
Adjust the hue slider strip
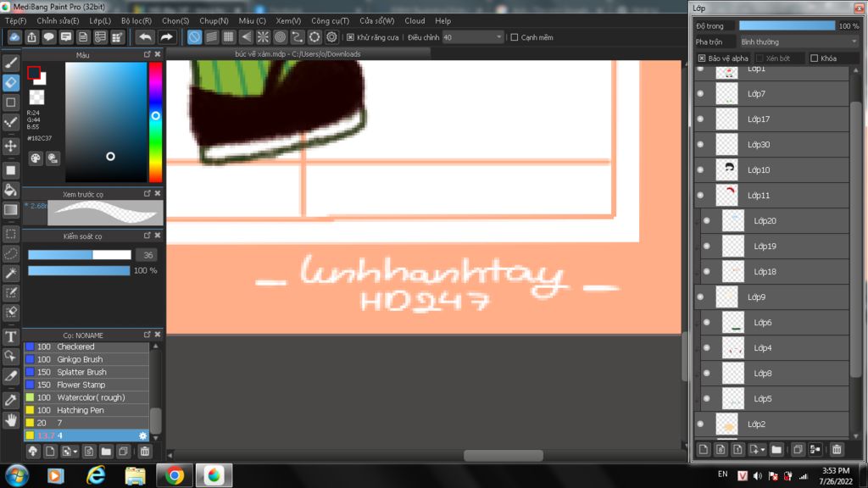[156, 122]
